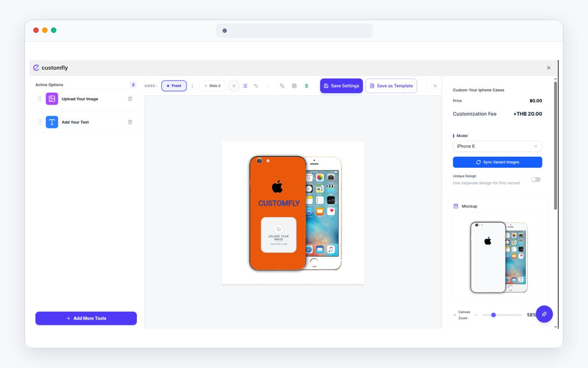Enable the Unique Design toggle

(x=536, y=180)
